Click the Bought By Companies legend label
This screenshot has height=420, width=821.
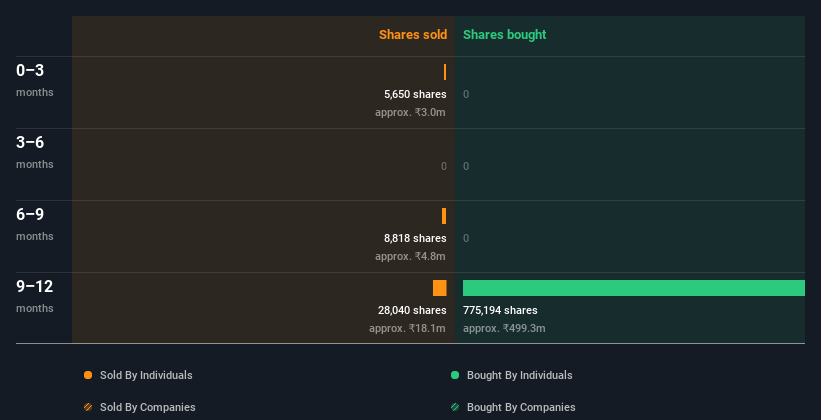521,407
